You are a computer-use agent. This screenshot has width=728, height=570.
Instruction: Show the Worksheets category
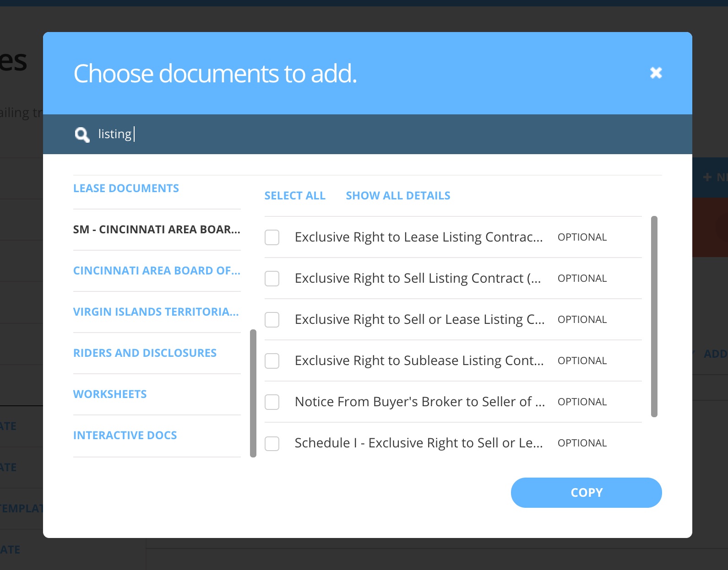[x=110, y=394]
